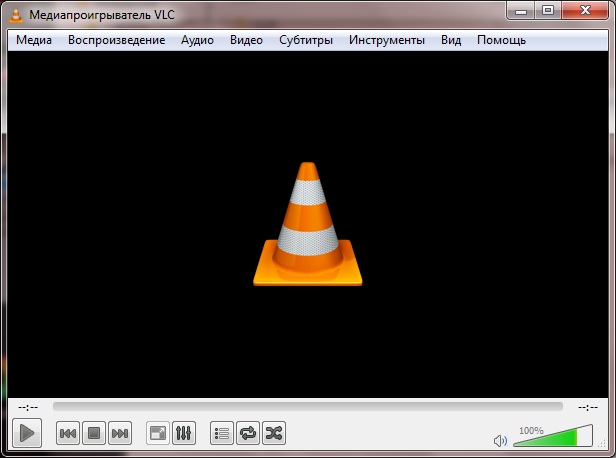Image resolution: width=616 pixels, height=458 pixels.
Task: Toggle loop repeat mode
Action: (248, 433)
